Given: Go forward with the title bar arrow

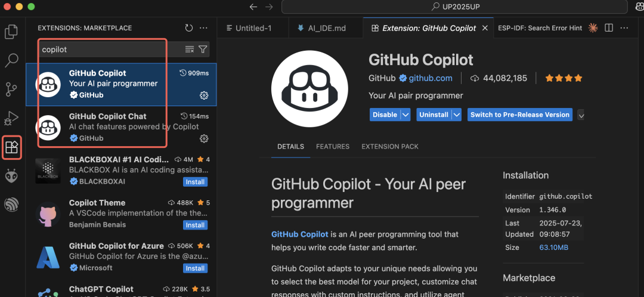Looking at the screenshot, I should coord(269,7).
